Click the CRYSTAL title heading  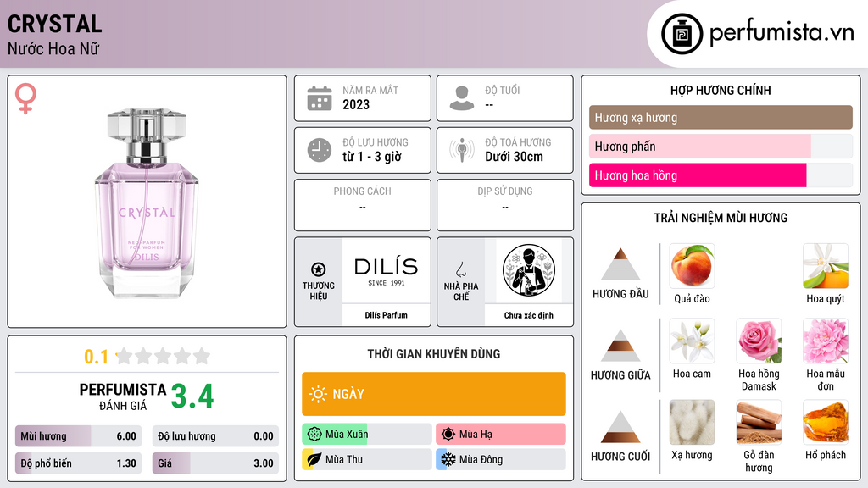click(x=55, y=24)
